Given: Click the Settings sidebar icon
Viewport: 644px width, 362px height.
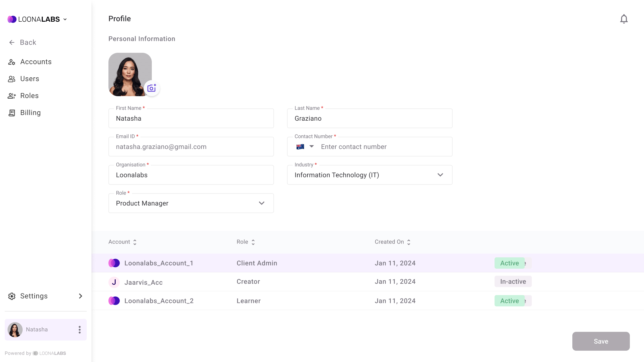Looking at the screenshot, I should (12, 296).
